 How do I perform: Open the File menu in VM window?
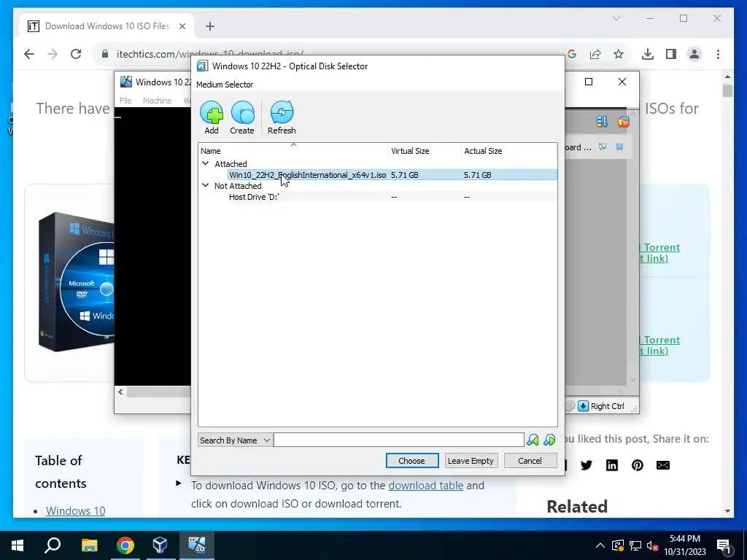(125, 101)
